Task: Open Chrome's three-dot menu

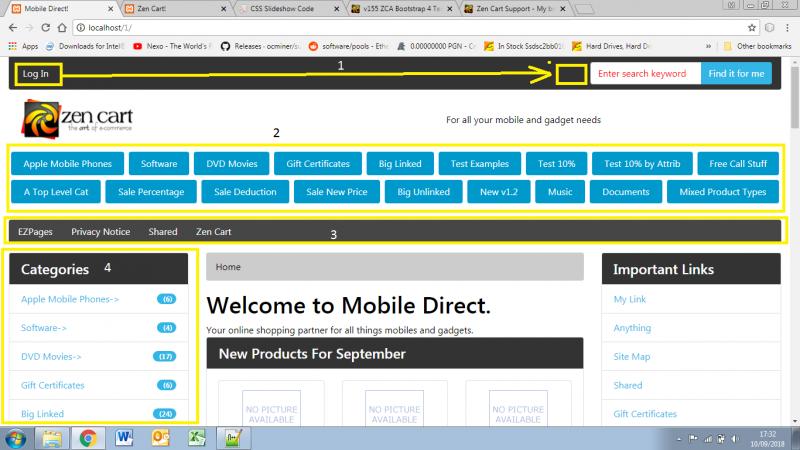Action: pyautogui.click(x=787, y=28)
